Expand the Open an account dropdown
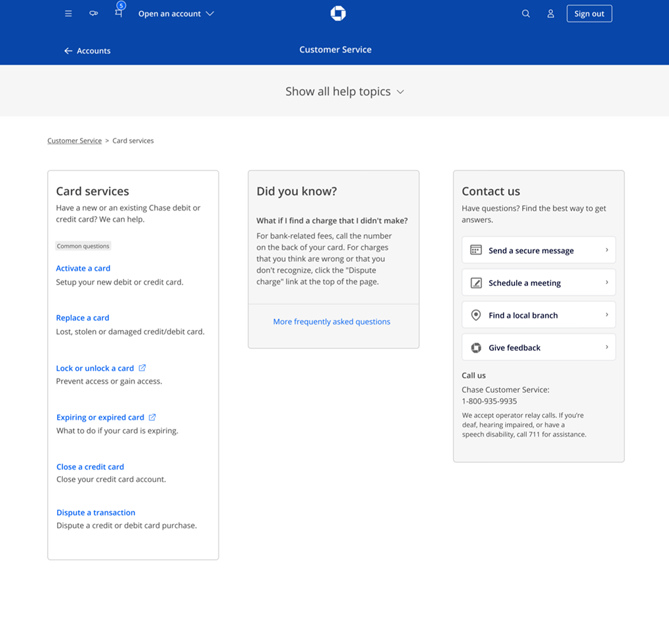The image size is (669, 644). [176, 14]
